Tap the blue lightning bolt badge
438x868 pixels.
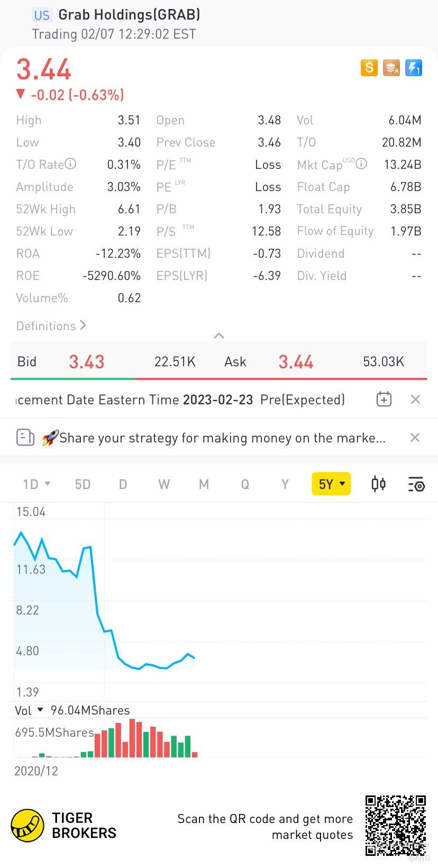click(414, 68)
